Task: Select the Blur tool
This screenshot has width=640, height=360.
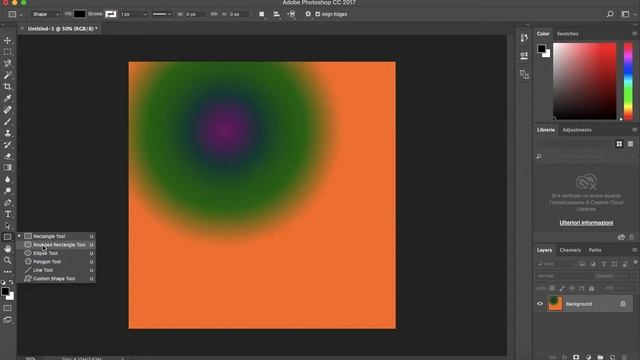Action: coord(7,179)
